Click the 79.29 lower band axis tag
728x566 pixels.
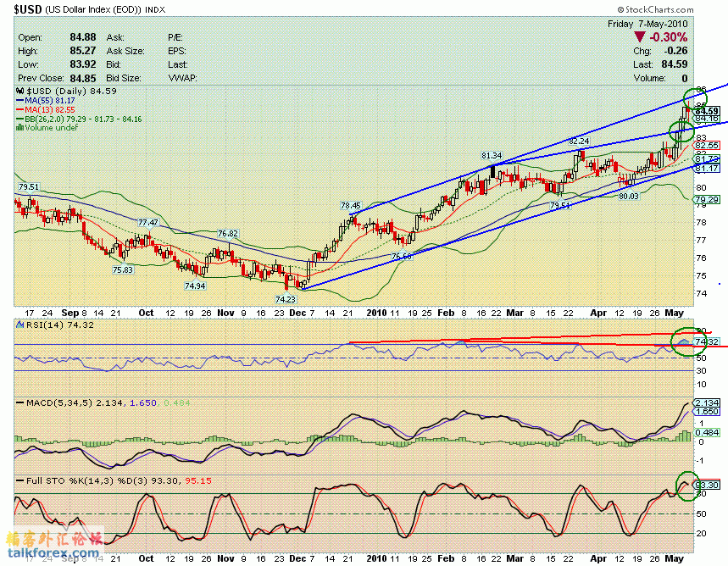point(707,200)
